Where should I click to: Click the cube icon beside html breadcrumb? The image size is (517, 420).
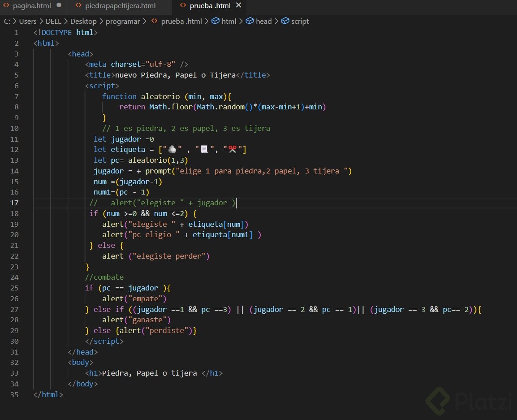215,21
